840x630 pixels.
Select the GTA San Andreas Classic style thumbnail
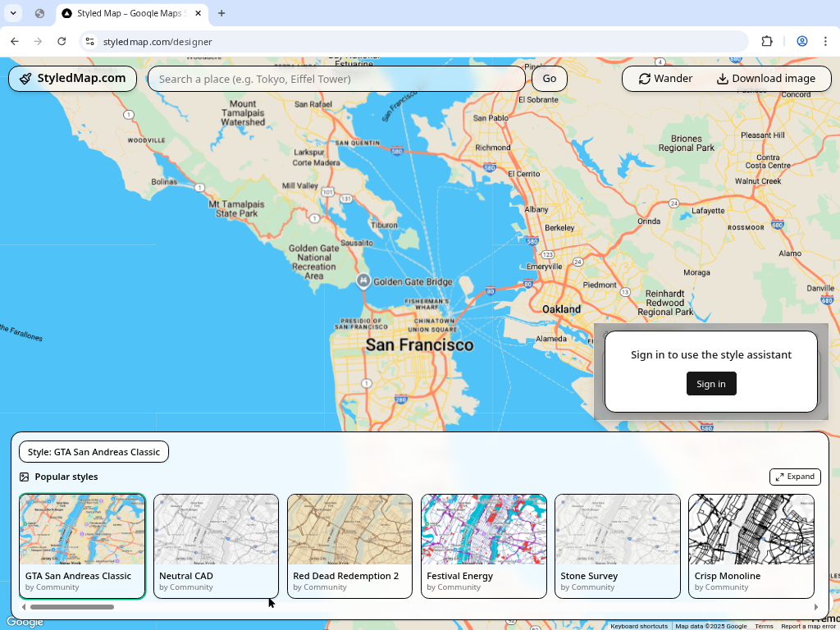click(82, 546)
